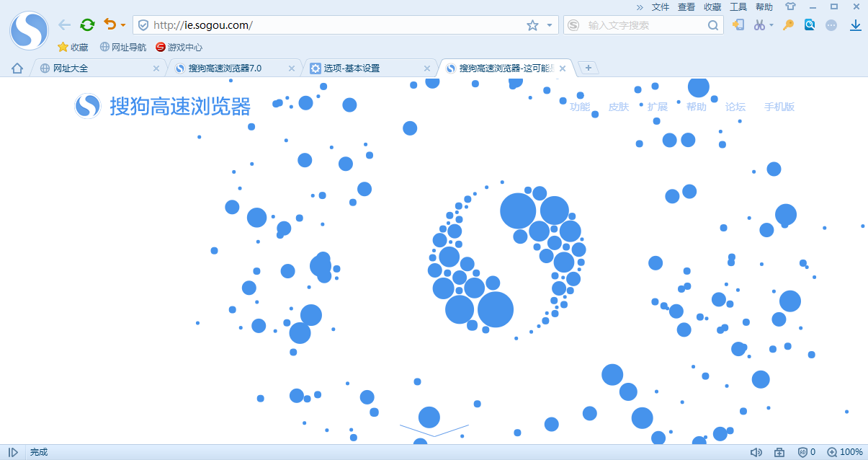Open the 论坛 page nav link

[735, 107]
